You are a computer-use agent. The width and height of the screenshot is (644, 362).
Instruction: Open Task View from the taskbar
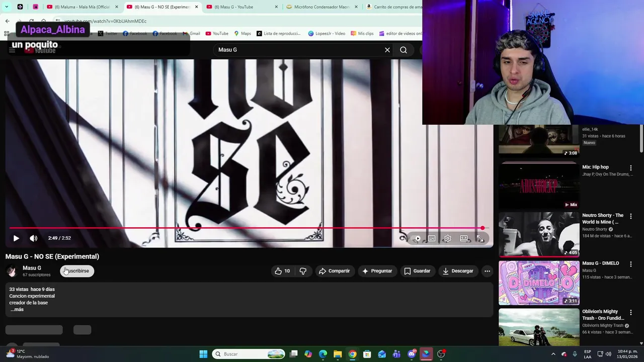[x=294, y=354]
